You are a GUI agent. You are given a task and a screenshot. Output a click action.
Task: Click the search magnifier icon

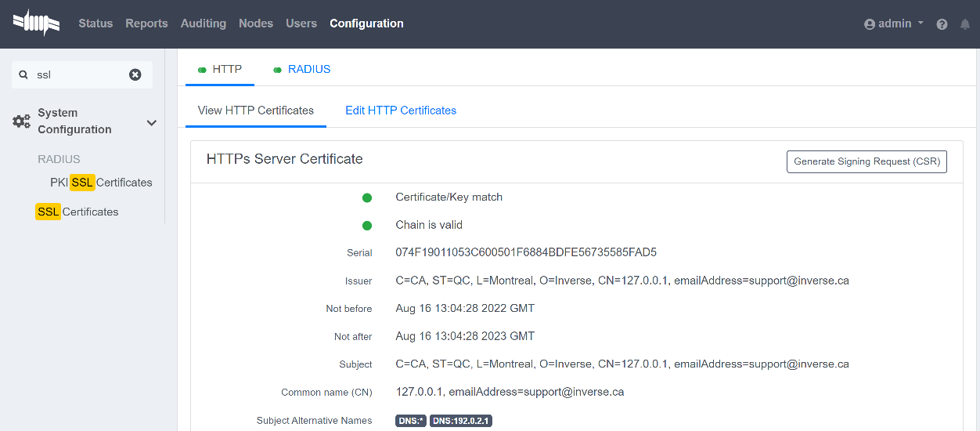pyautogui.click(x=23, y=74)
